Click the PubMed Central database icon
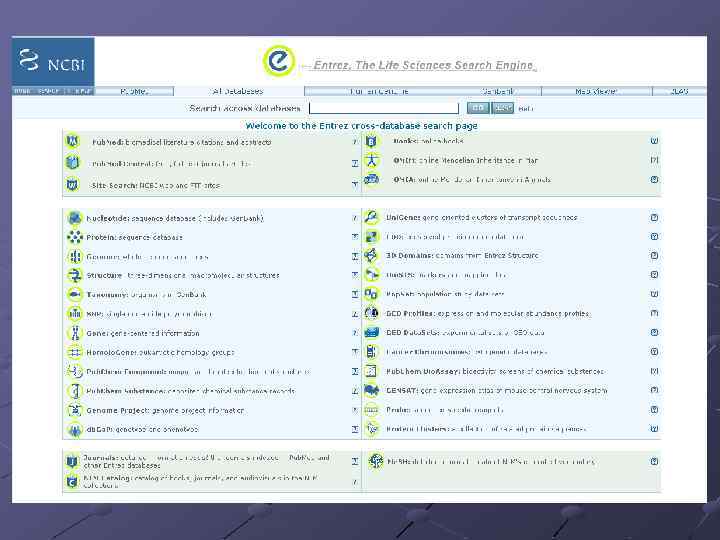This screenshot has height=540, width=720. click(x=73, y=163)
